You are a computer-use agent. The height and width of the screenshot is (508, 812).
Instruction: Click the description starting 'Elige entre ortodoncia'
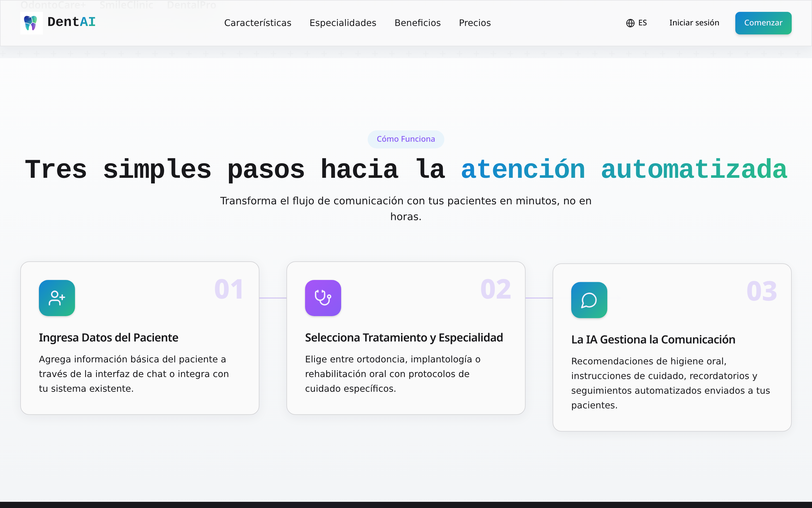point(392,374)
